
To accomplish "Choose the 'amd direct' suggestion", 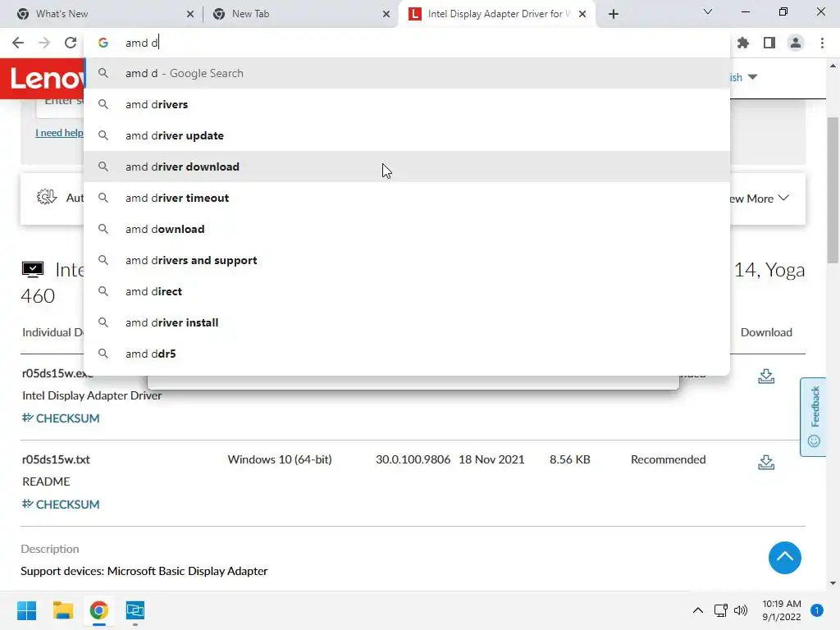I will click(x=407, y=291).
